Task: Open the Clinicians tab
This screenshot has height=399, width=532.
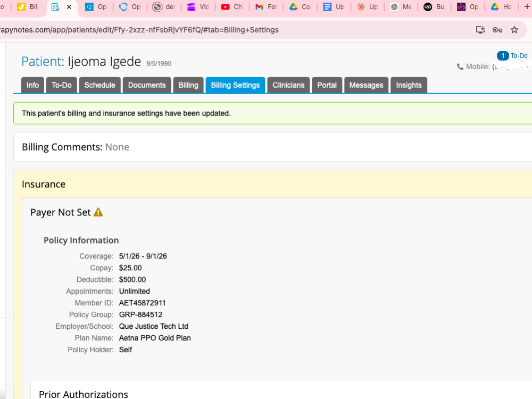Action: (288, 85)
